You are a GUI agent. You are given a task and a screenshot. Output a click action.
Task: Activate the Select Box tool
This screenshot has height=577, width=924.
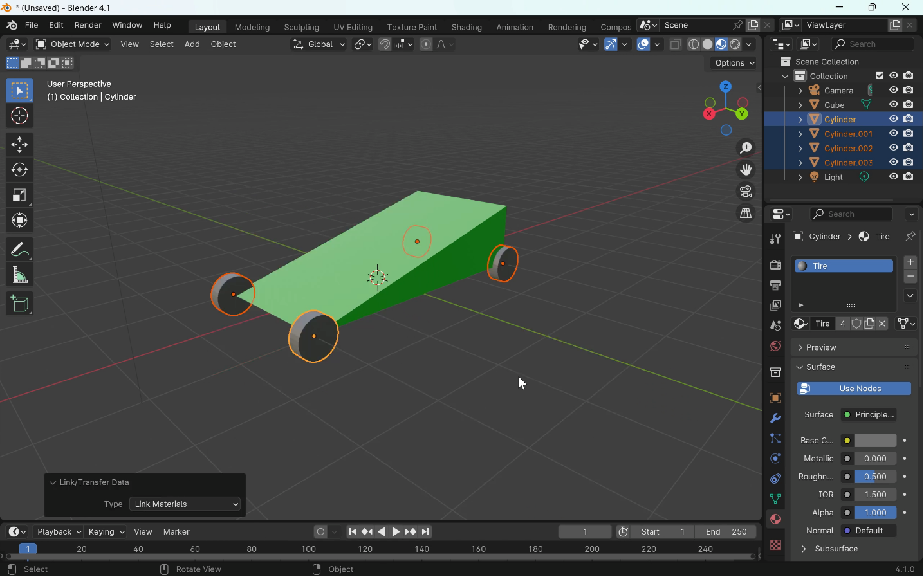(x=19, y=91)
